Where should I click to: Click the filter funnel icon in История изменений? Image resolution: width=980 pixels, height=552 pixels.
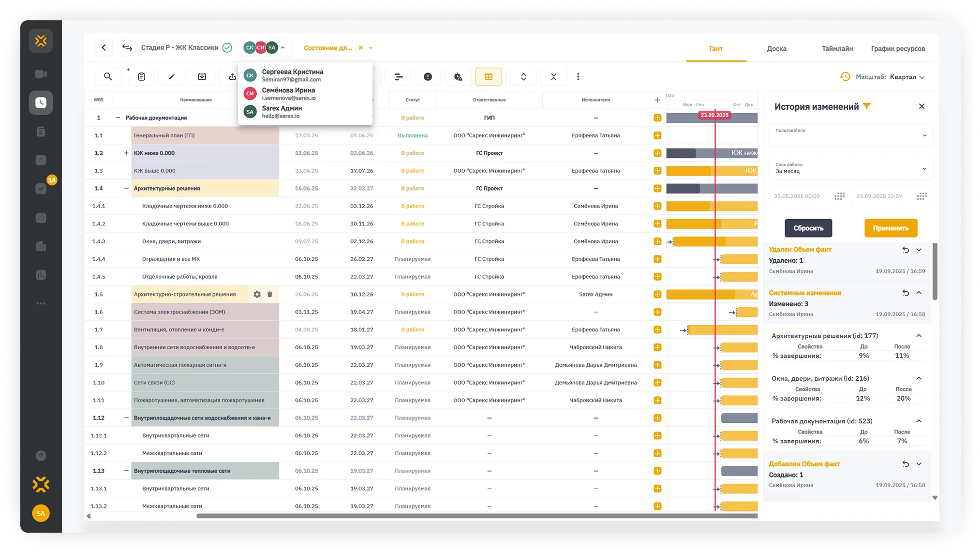click(867, 106)
